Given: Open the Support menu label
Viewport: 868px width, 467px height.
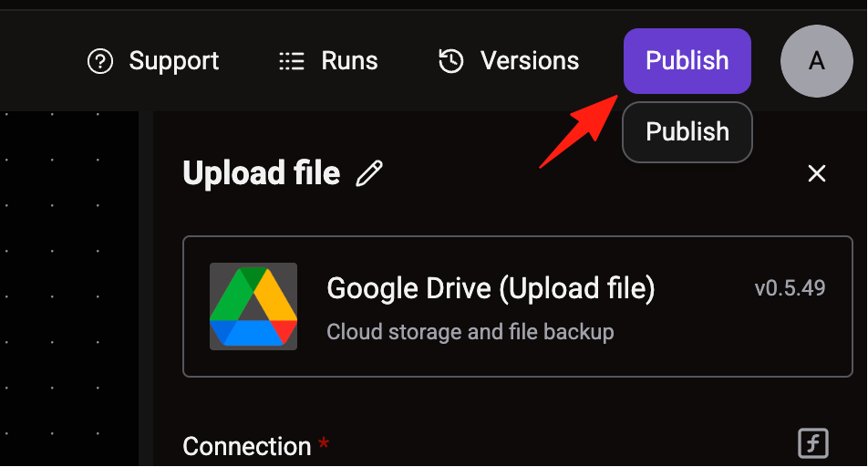Looking at the screenshot, I should pos(174,61).
